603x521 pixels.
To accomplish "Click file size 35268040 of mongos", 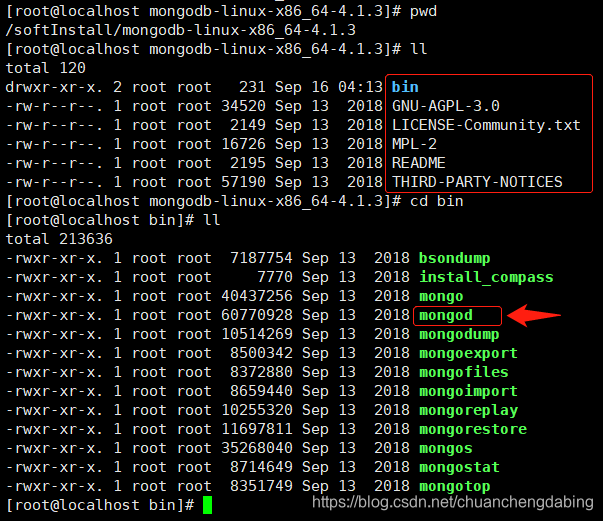I will pyautogui.click(x=257, y=448).
